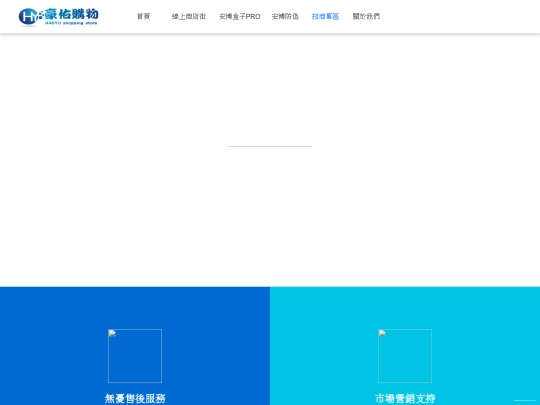540x405 pixels.
Task: Open the 安博盒子PRO menu item
Action: tap(240, 17)
